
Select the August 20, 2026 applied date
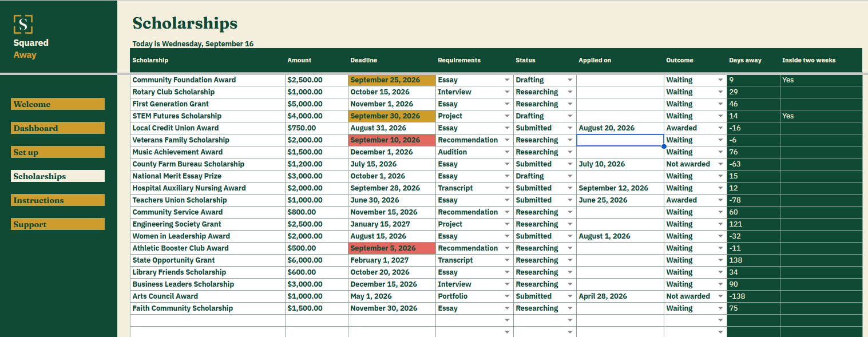click(x=620, y=128)
